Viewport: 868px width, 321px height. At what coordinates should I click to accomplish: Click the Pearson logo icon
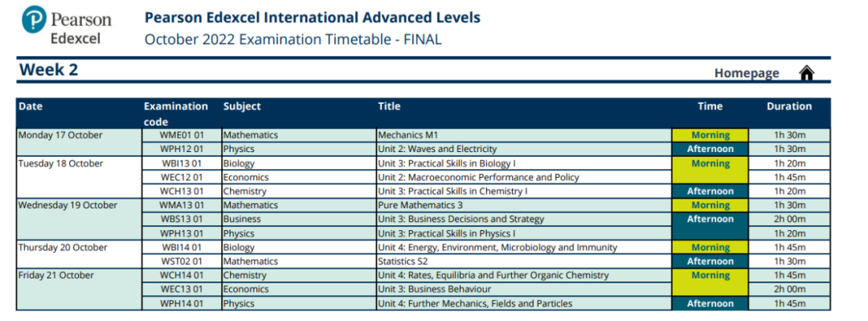pyautogui.click(x=35, y=19)
